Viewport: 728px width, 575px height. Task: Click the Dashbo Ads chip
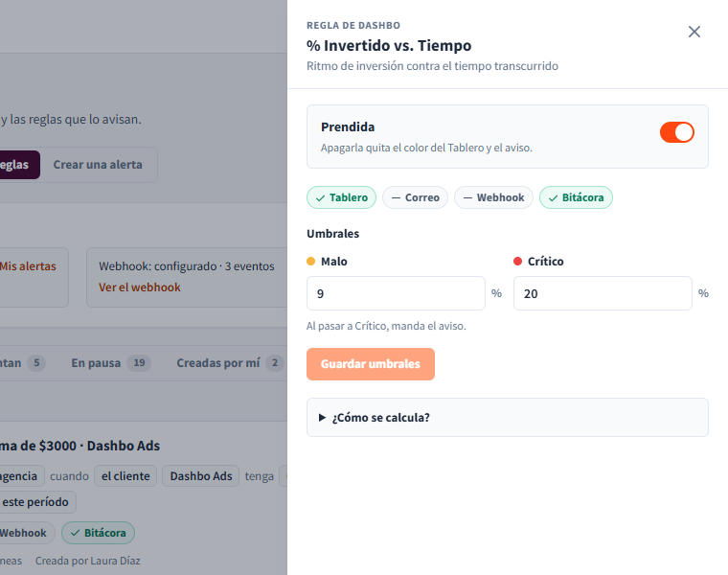tap(200, 476)
